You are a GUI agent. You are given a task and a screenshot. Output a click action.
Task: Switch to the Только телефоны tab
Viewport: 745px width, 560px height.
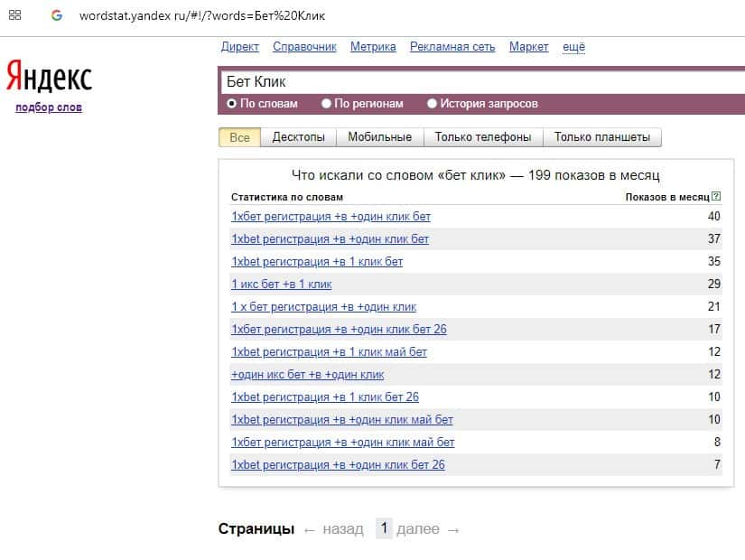[483, 137]
